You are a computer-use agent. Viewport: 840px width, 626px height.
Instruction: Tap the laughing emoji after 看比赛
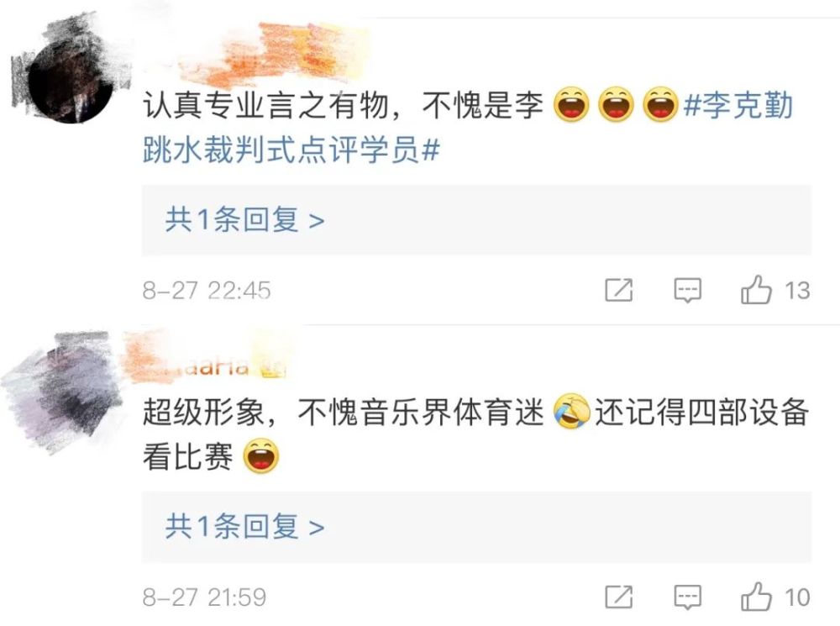pyautogui.click(x=261, y=456)
